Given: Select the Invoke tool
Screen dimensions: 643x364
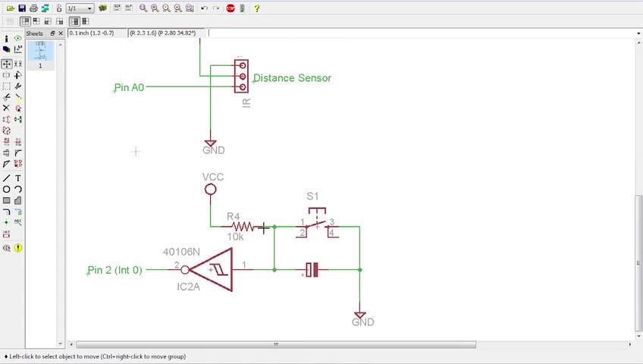Looking at the screenshot, I should point(18,164).
